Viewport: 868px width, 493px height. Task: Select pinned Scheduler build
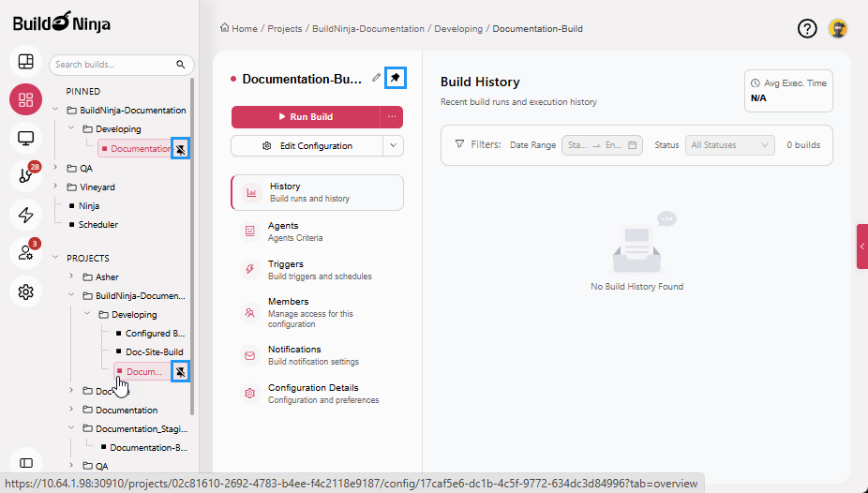click(94, 225)
